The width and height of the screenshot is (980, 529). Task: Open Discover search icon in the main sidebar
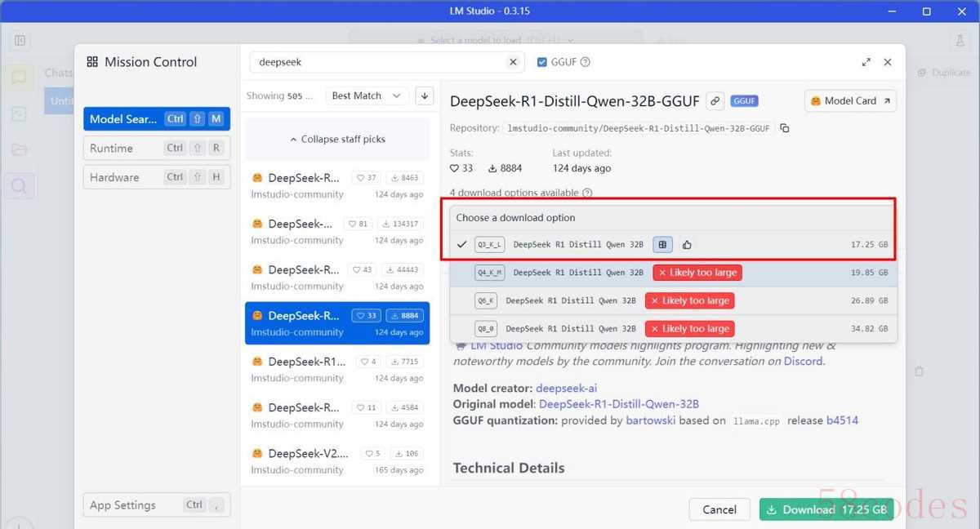coord(18,187)
